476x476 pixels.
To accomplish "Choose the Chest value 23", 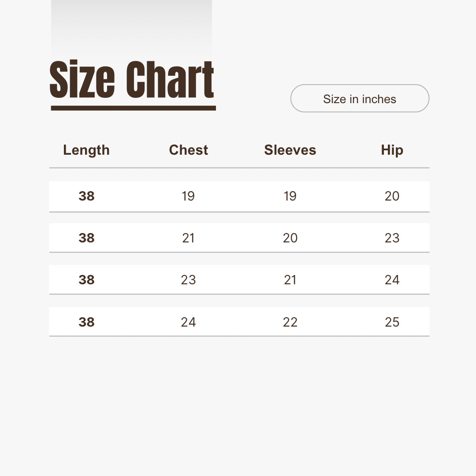I will pos(188,280).
